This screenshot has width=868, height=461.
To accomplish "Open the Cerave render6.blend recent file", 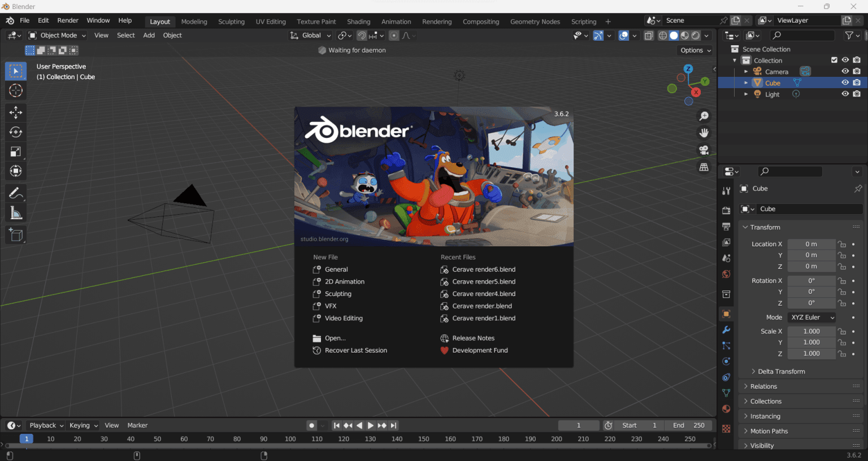I will (x=483, y=269).
